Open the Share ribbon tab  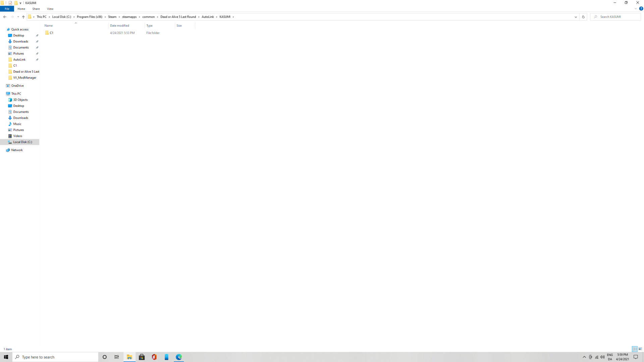[36, 9]
